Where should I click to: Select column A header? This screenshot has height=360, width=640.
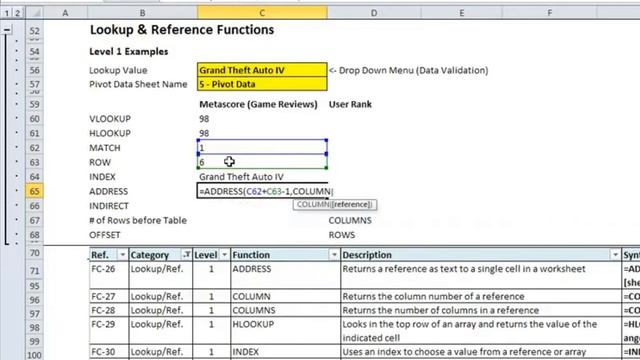[65, 13]
